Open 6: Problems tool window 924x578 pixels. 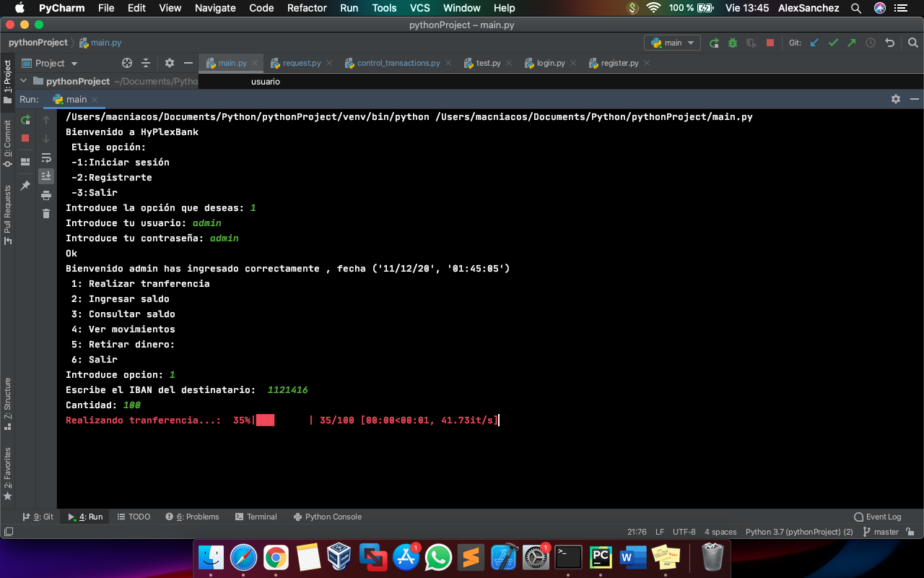(192, 517)
